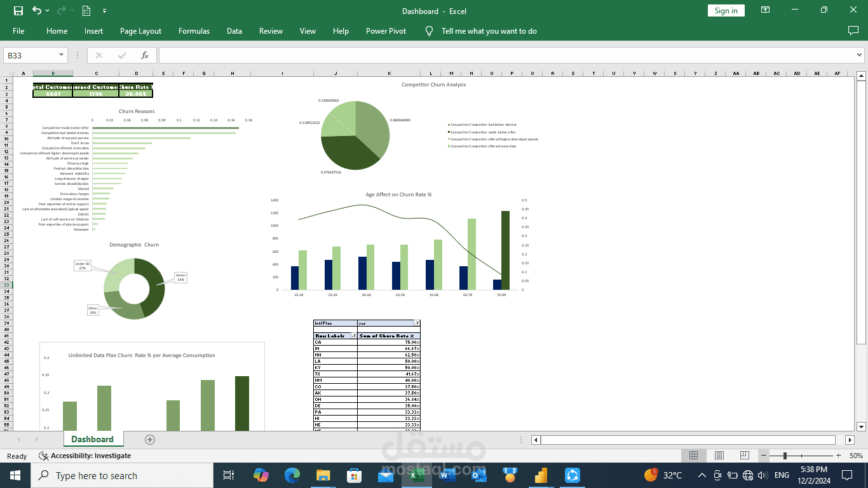868x488 pixels.
Task: Switch to Normal view
Action: pos(694,456)
